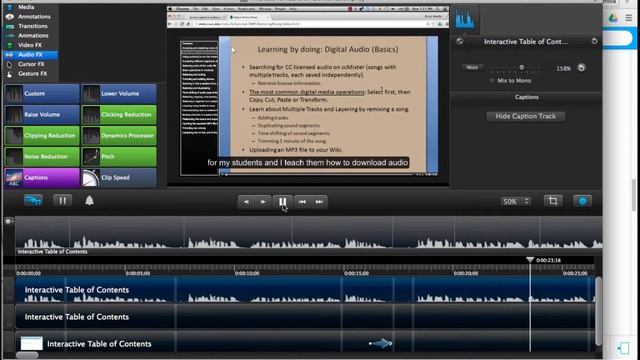640x360 pixels.
Task: Enable the Mix to Mono checkbox
Action: pos(492,81)
